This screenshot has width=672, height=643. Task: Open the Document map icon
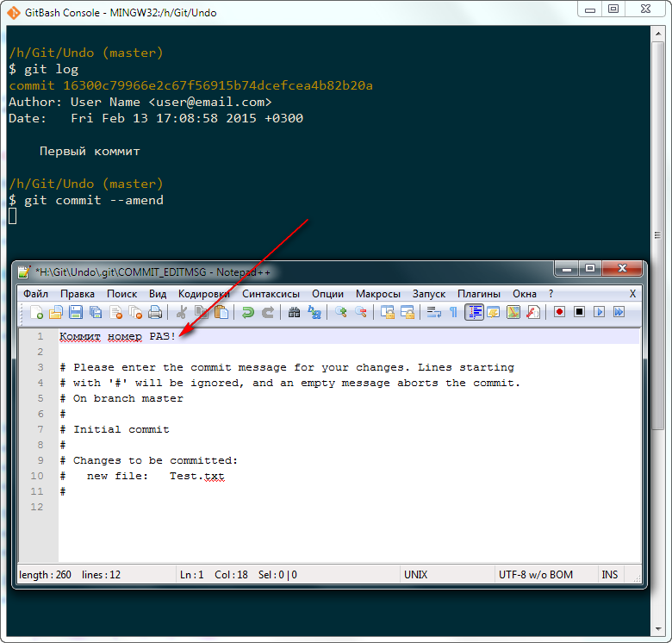(x=513, y=312)
